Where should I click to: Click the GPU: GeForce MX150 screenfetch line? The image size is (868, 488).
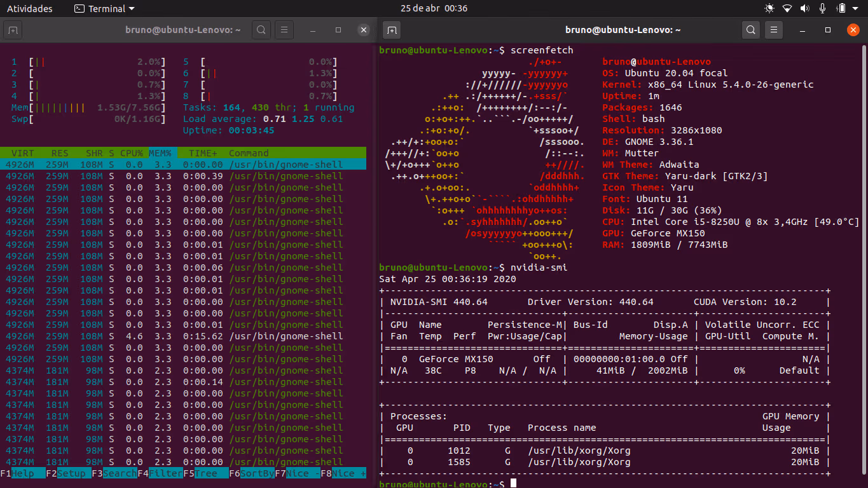click(654, 233)
